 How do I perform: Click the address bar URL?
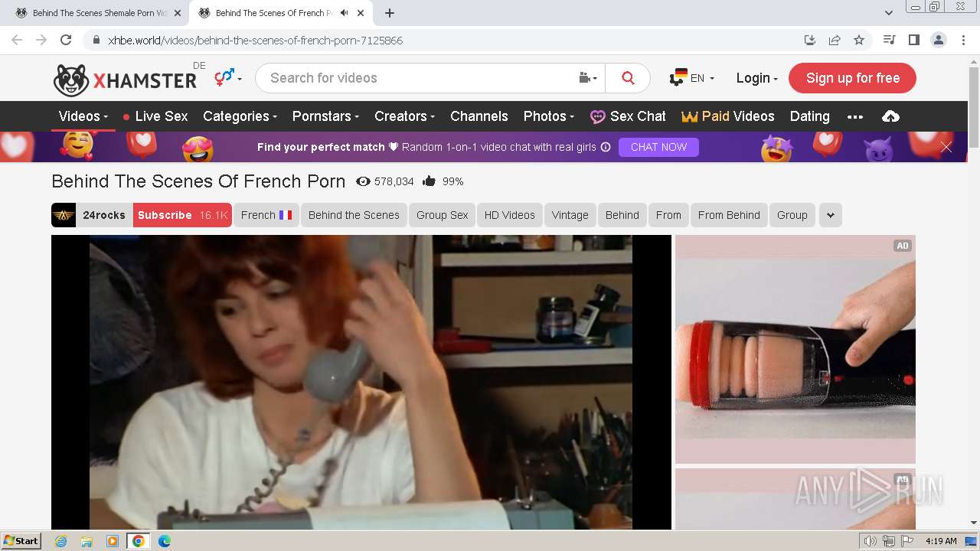(x=255, y=41)
